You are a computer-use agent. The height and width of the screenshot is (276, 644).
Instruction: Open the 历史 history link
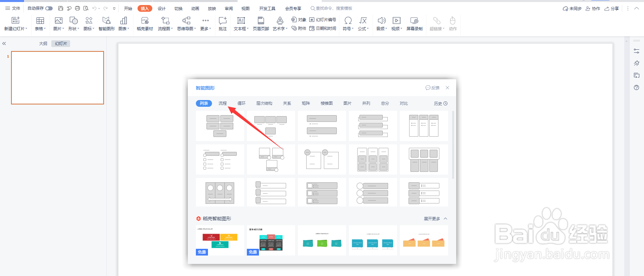pos(441,104)
